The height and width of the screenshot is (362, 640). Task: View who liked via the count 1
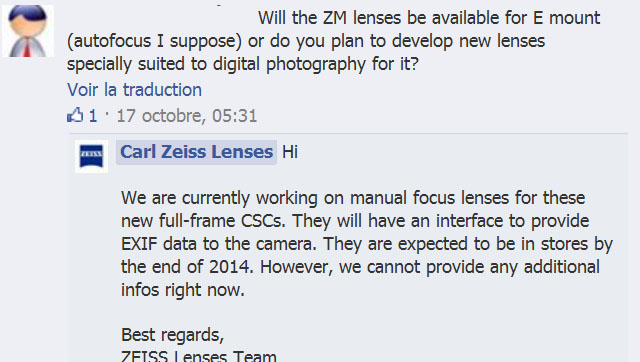coord(93,116)
